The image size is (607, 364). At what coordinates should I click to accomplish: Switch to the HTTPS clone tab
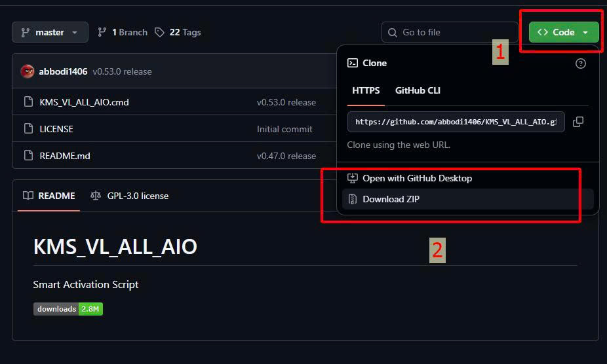(366, 90)
